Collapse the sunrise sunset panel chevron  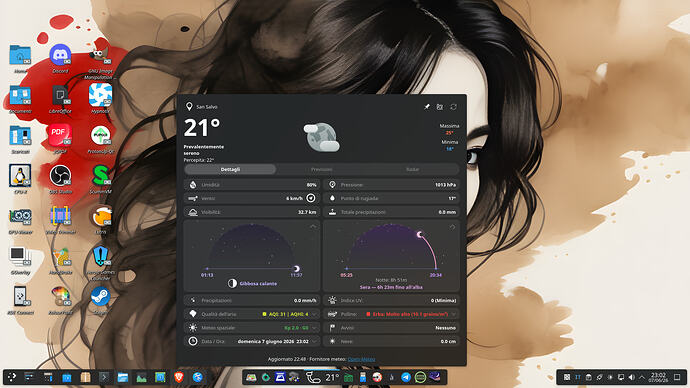tap(452, 227)
